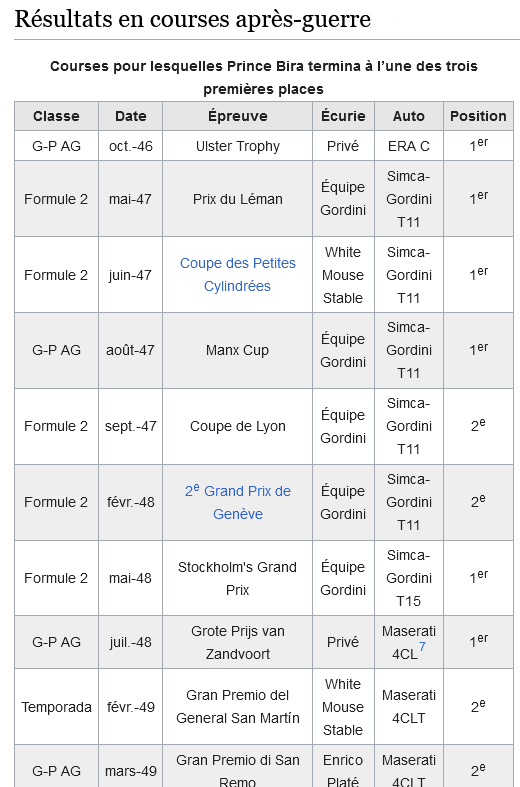Click the Position column header

tap(478, 116)
